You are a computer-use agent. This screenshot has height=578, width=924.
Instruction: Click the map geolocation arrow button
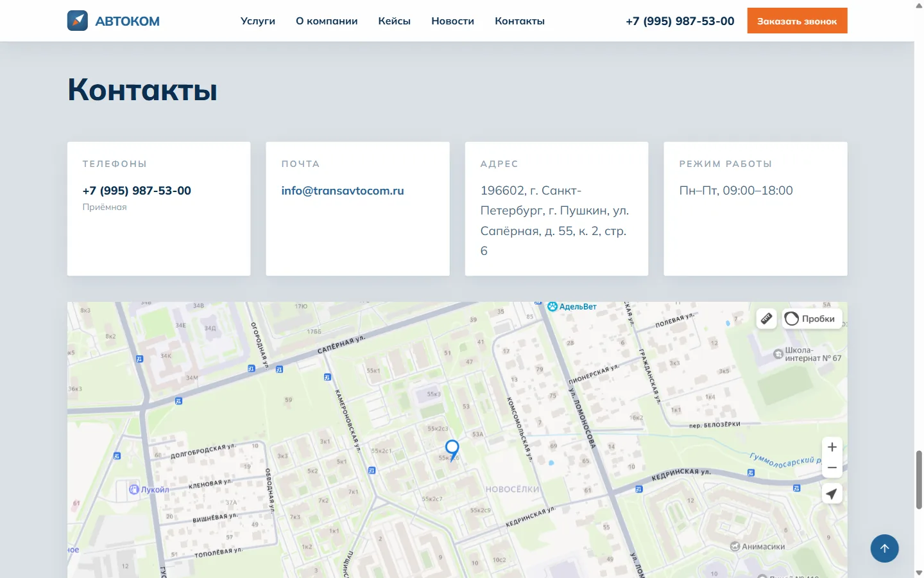pos(832,493)
